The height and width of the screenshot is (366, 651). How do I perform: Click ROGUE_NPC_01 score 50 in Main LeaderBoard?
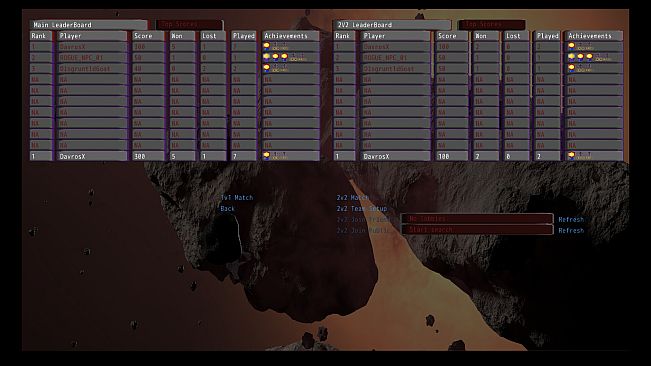(x=148, y=57)
